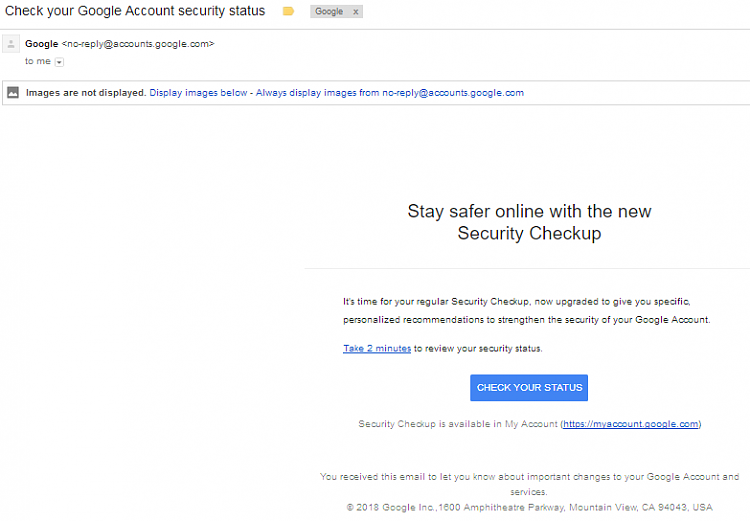Click the 'Images are not displayed' notice text
Screen dimensions: 750x521
[x=86, y=93]
